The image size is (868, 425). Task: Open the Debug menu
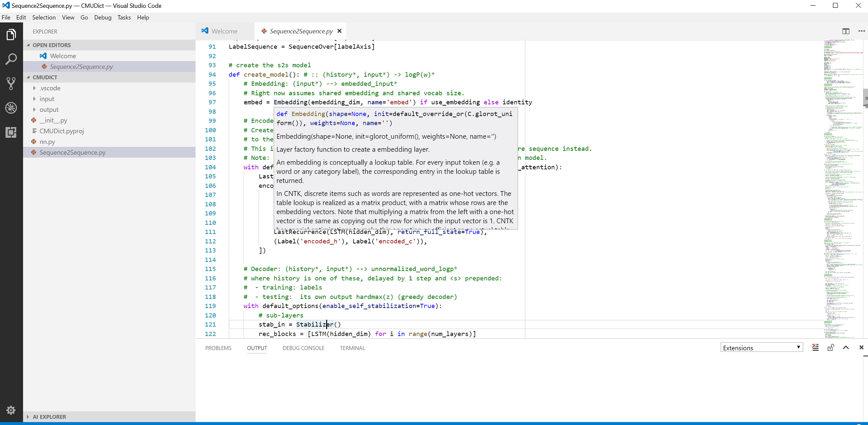click(103, 17)
